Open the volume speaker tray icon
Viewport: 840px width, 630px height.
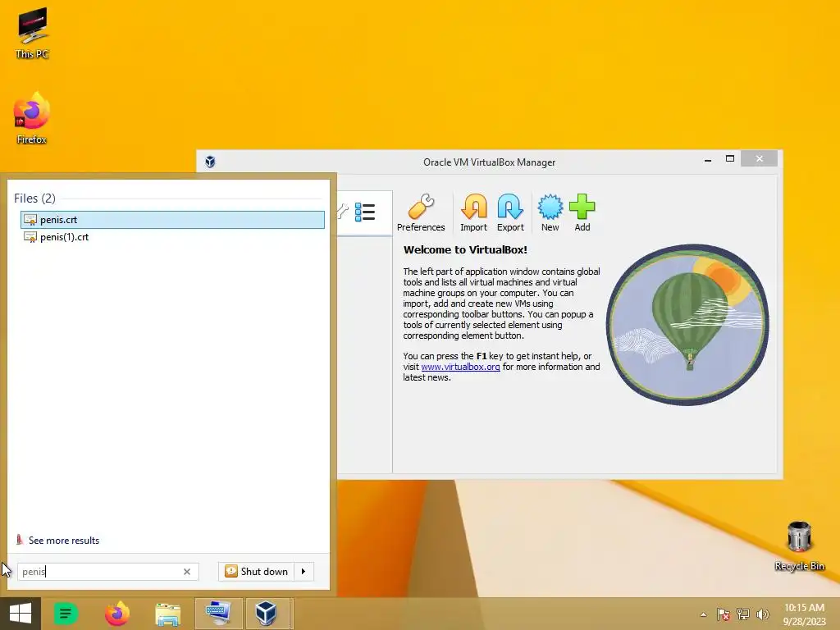(x=763, y=614)
